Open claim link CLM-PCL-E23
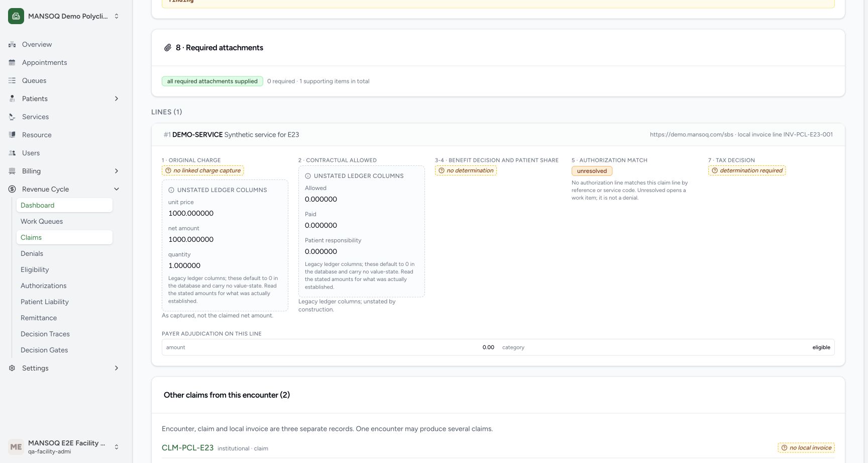Viewport: 868px width, 463px height. pyautogui.click(x=187, y=447)
